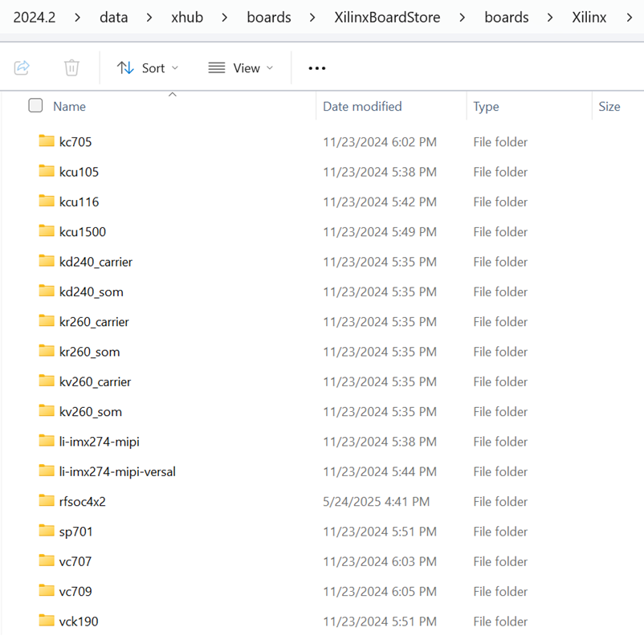Select the kcu116 folder name

79,202
